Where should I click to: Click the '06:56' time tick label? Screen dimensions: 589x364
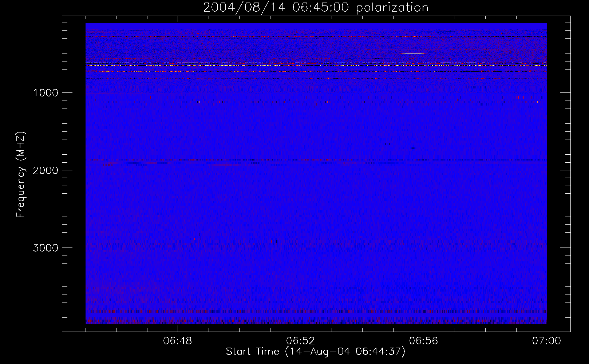click(424, 341)
